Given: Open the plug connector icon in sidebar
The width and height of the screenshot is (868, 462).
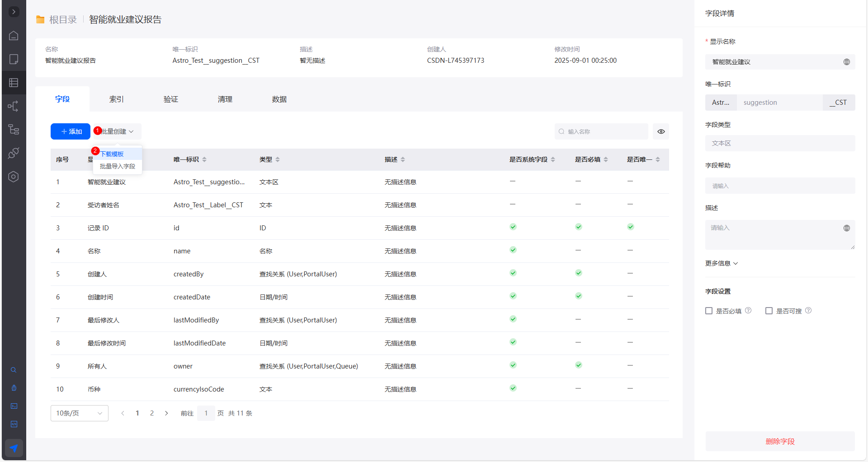Looking at the screenshot, I should point(14,153).
